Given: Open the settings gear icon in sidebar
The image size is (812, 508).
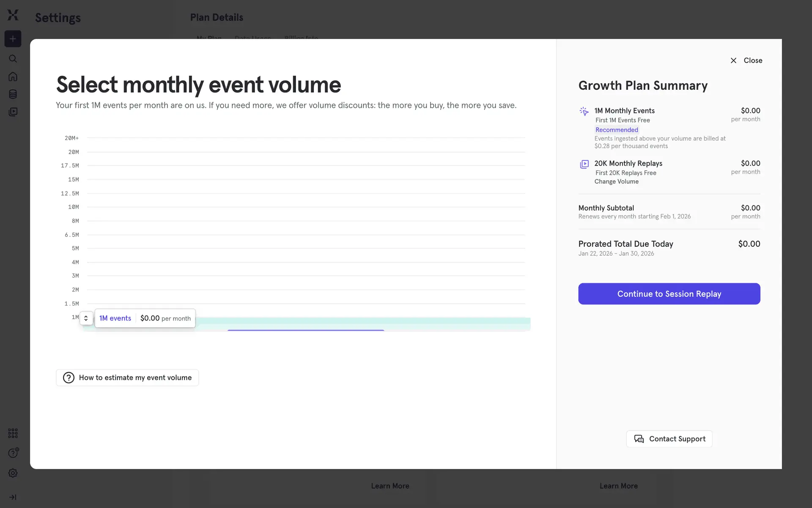Looking at the screenshot, I should point(13,473).
